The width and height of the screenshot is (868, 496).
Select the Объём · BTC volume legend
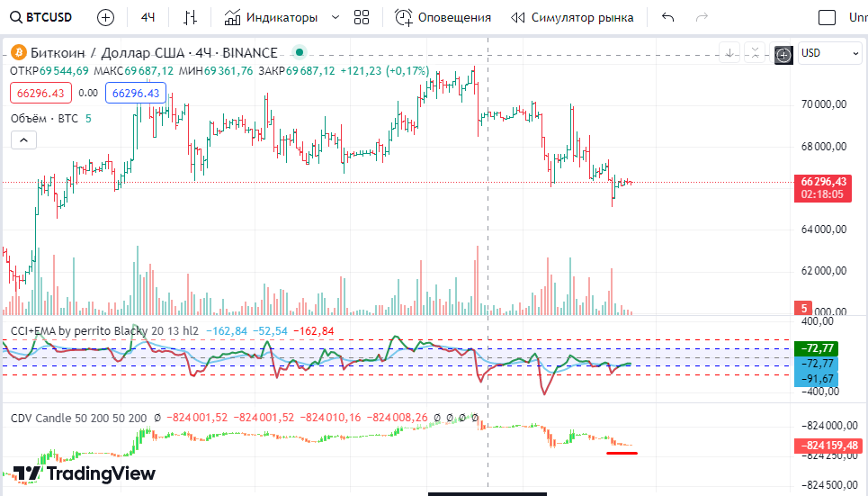(44, 119)
